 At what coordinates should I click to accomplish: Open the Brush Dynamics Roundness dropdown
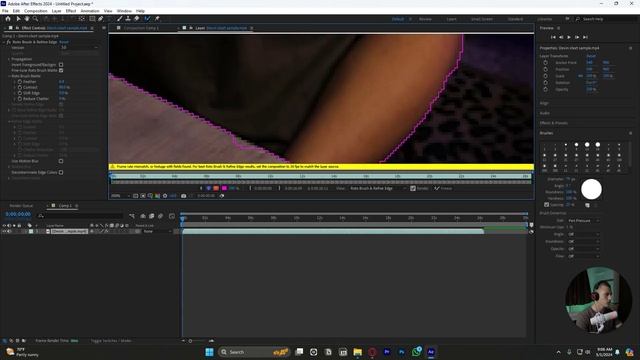click(x=583, y=241)
